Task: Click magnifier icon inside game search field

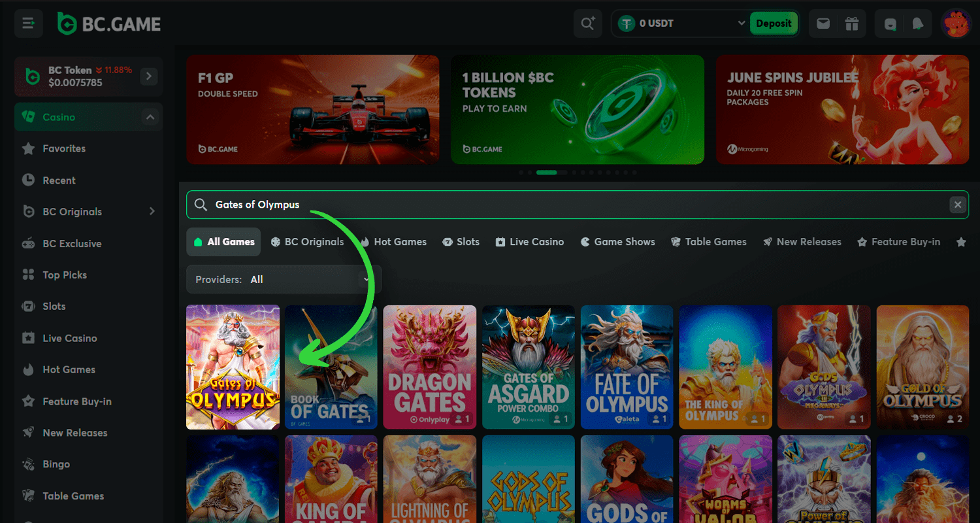Action: 201,205
